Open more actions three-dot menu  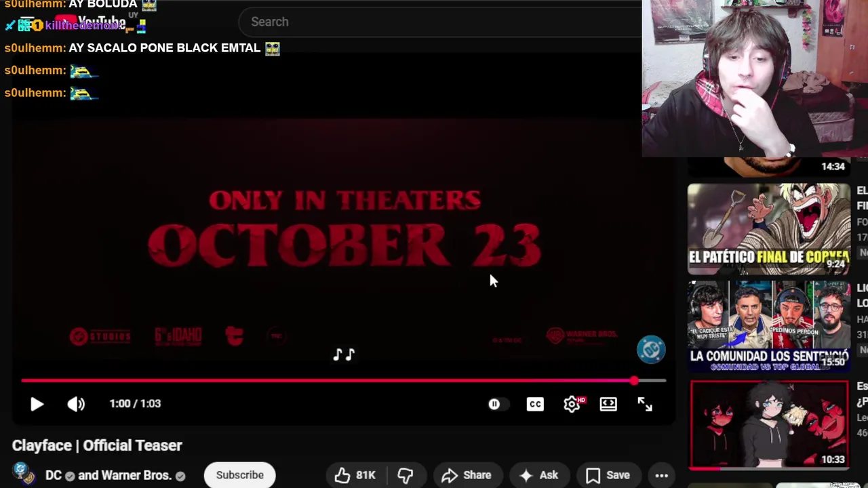click(x=662, y=475)
